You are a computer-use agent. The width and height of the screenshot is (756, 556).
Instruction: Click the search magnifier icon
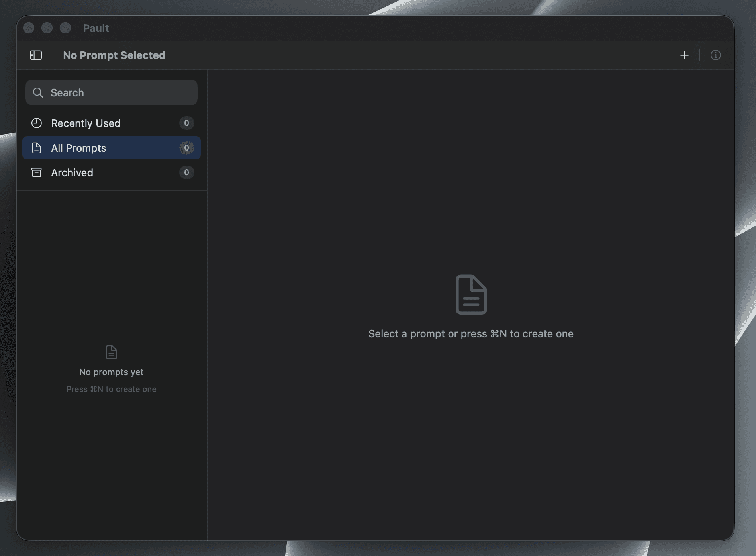coord(38,92)
